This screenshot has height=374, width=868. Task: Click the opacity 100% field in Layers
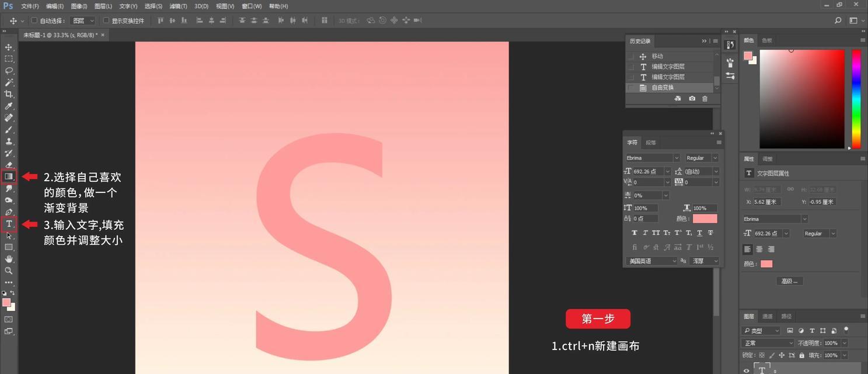click(x=831, y=343)
